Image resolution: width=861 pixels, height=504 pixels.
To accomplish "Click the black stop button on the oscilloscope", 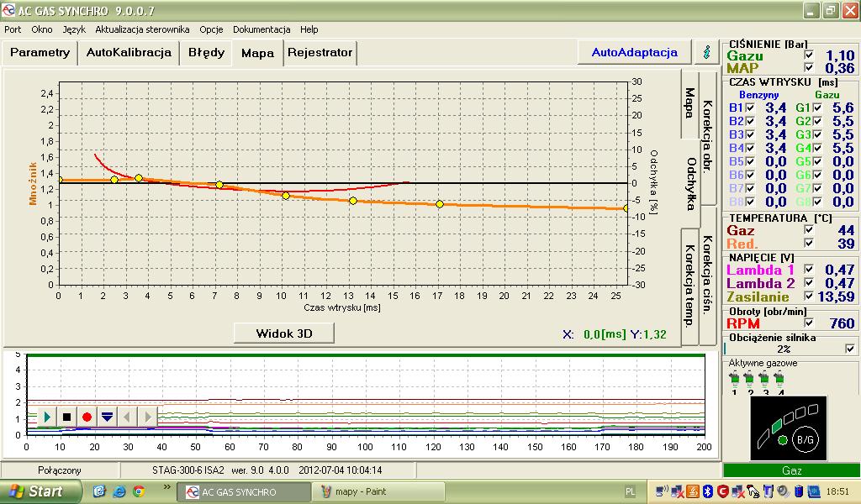I will pos(66,416).
